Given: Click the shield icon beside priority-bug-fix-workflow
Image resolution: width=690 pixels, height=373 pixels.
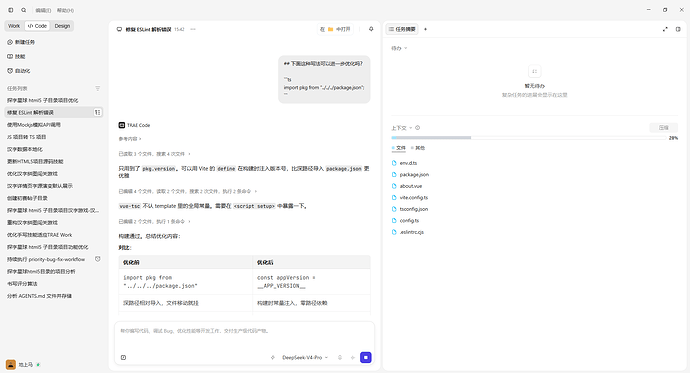Looking at the screenshot, I should [98, 259].
